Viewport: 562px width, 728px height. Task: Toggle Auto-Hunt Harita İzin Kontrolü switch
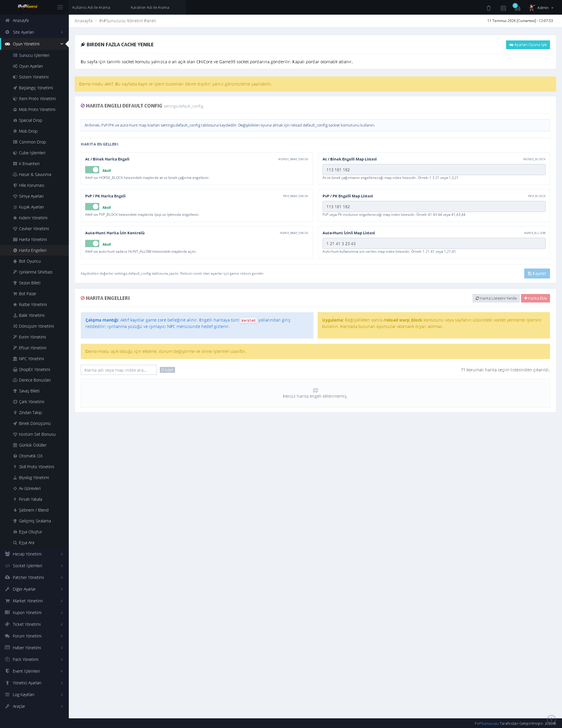(92, 244)
